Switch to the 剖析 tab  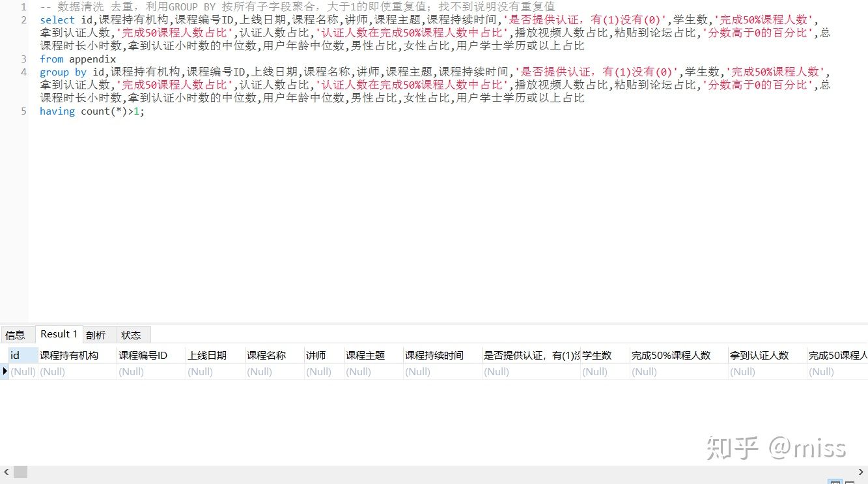(x=96, y=334)
